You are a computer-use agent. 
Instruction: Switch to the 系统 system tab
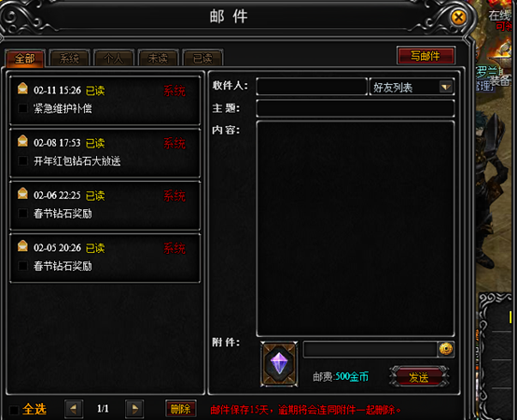pos(69,59)
